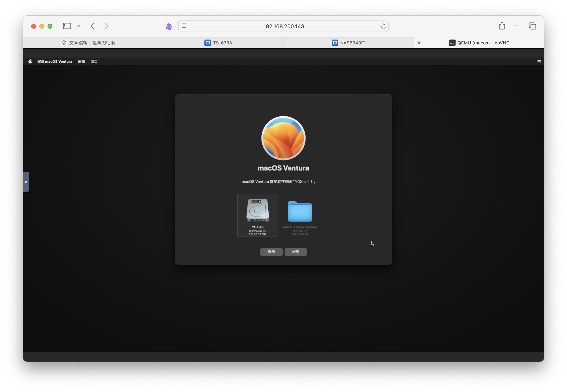The image size is (567, 392).
Task: Click the 继续 button
Action: click(x=296, y=252)
